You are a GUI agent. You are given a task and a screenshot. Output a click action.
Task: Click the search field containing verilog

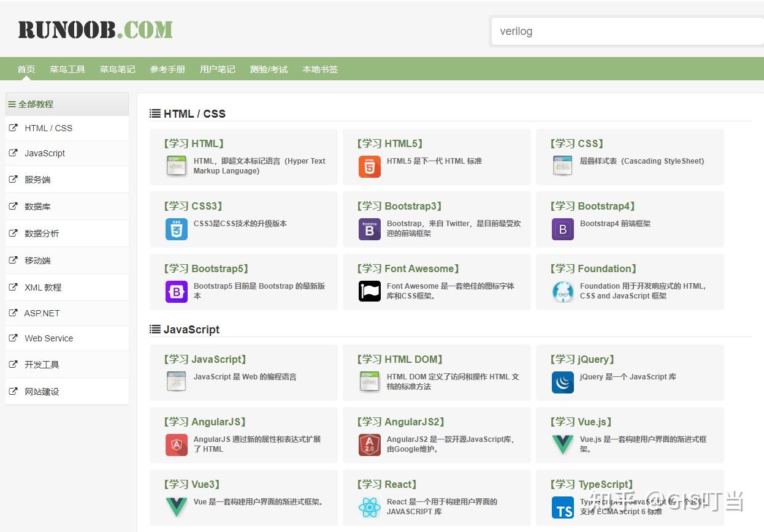tap(627, 31)
